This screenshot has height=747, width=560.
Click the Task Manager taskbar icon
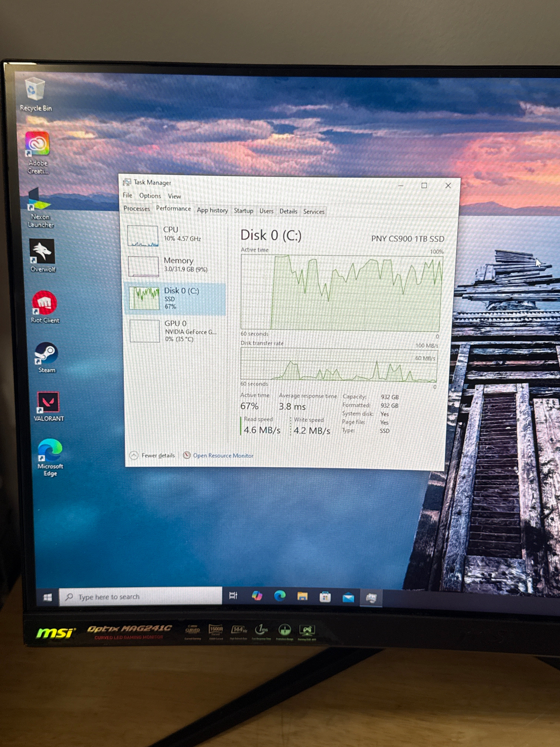(371, 598)
